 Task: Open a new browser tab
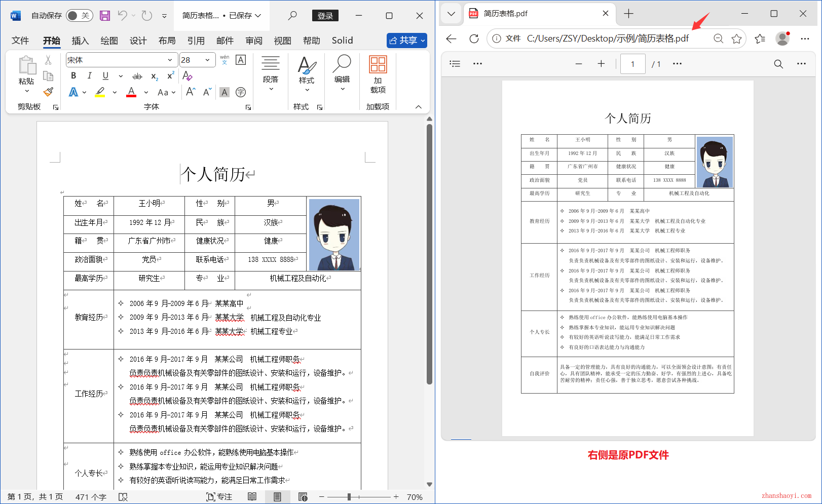tap(628, 14)
